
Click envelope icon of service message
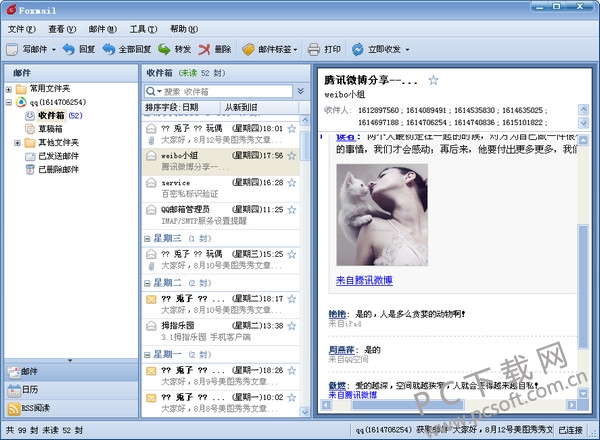tap(151, 183)
